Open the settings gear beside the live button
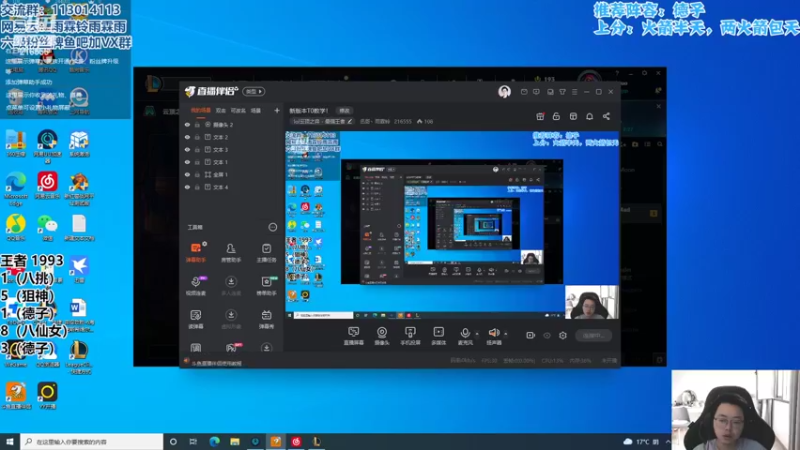This screenshot has width=800, height=450. [x=563, y=335]
